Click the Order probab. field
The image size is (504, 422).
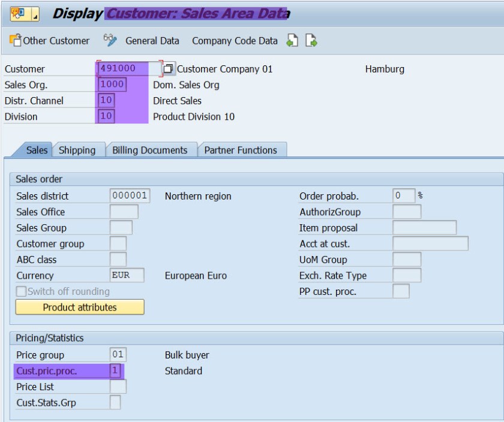point(403,196)
